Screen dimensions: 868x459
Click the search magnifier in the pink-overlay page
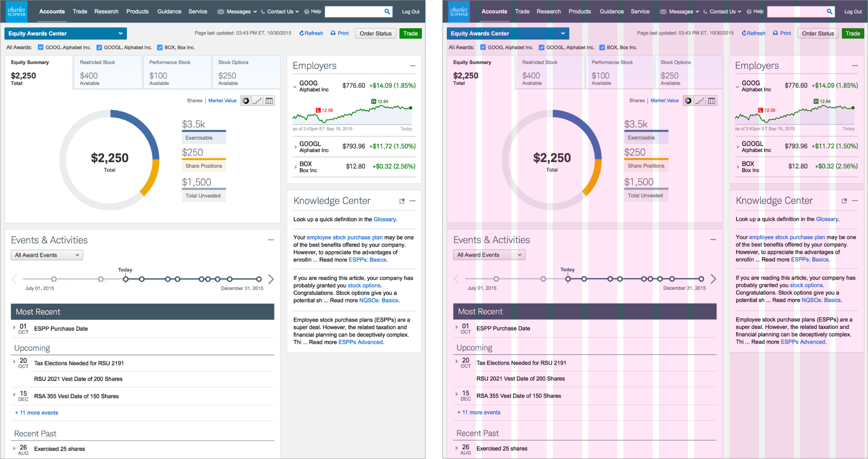coord(830,11)
